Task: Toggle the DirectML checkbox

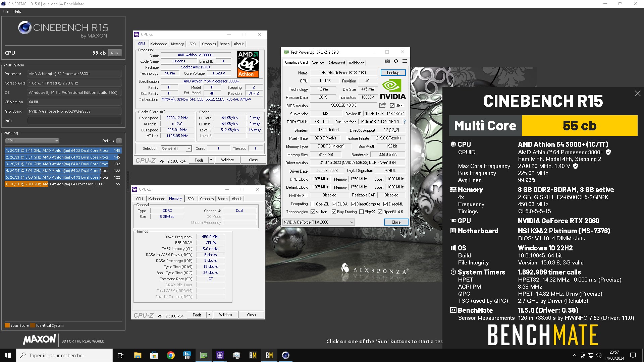Action: [x=385, y=204]
